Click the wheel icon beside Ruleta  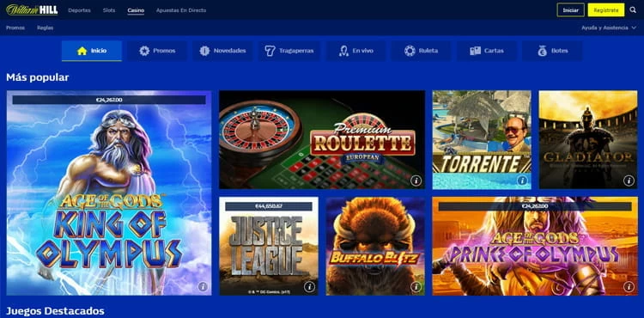410,51
